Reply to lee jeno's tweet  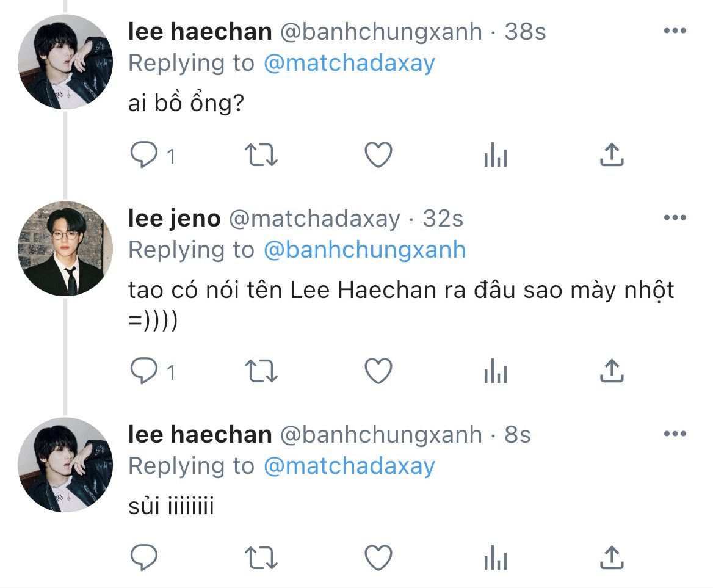(145, 371)
